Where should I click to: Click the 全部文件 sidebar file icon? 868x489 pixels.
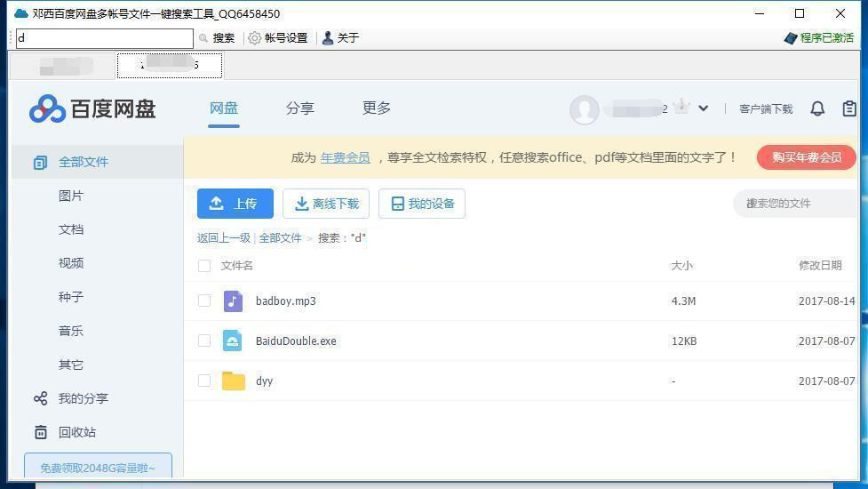(40, 163)
